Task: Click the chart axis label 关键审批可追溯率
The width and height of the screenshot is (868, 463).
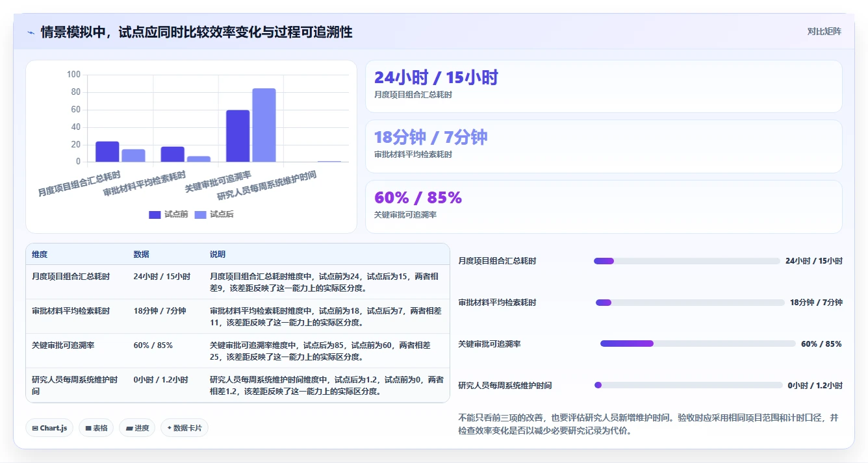Action: point(218,182)
